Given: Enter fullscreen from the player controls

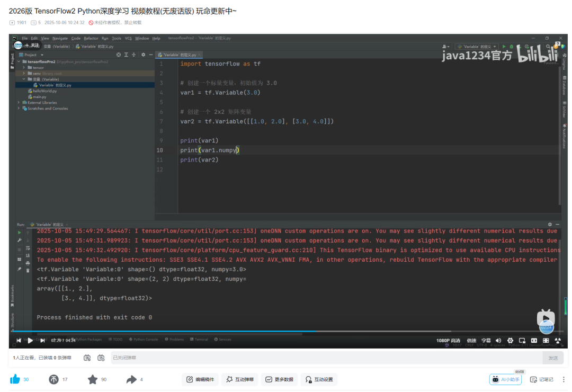Looking at the screenshot, I should (558, 340).
